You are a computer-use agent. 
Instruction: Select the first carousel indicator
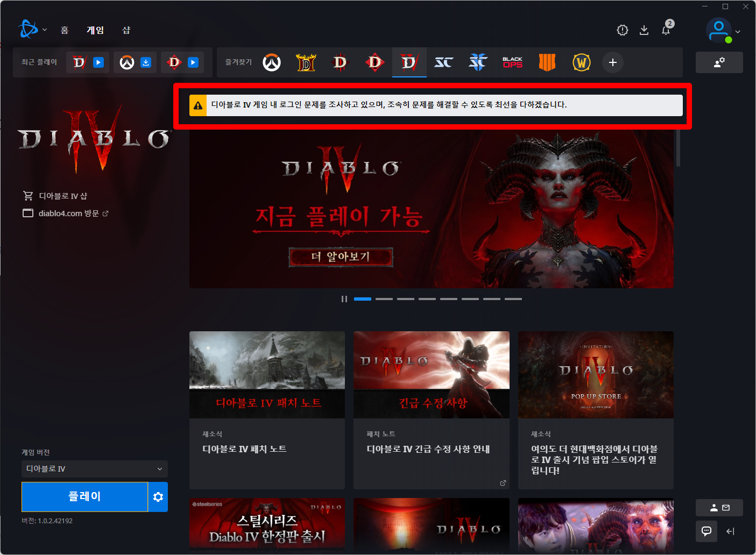pos(363,299)
